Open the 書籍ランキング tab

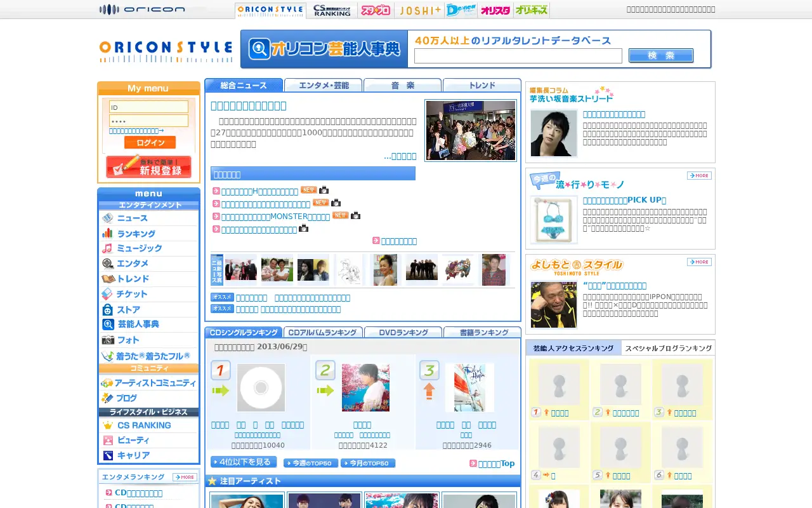(x=482, y=332)
